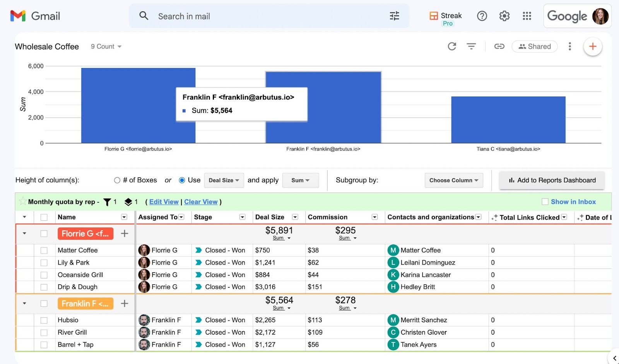Click the Edit View link
Viewport: 619px width, 364px height.
[164, 202]
